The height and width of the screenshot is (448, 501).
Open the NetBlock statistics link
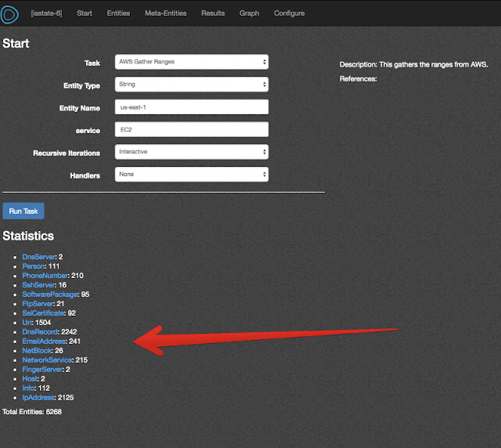37,350
